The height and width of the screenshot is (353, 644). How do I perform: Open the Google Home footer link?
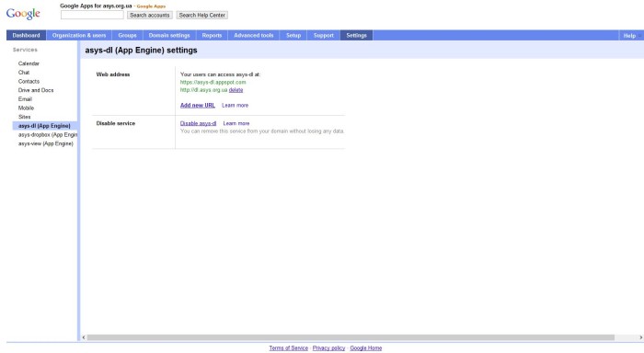click(x=365, y=348)
